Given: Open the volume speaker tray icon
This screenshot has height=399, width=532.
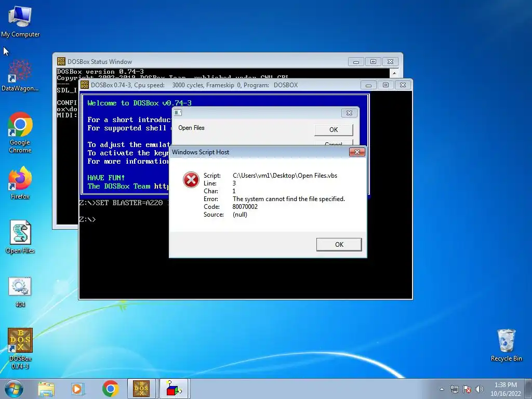Looking at the screenshot, I should (480, 389).
